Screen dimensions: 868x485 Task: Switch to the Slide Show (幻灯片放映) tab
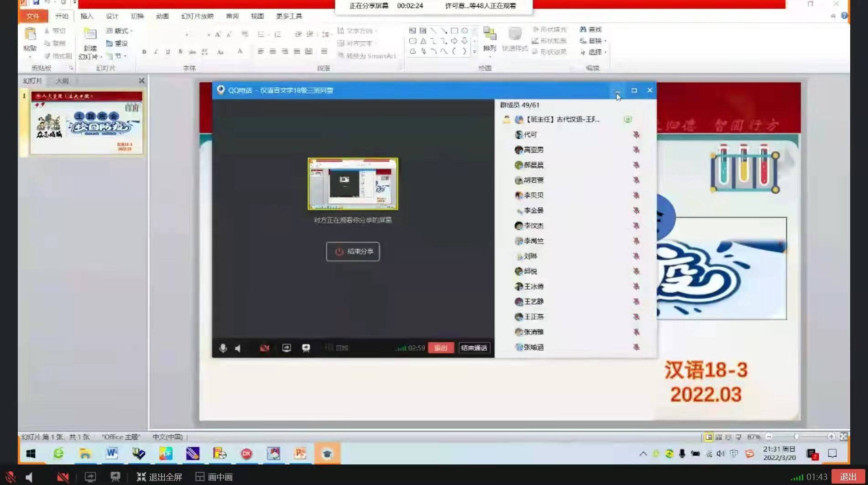pos(197,16)
